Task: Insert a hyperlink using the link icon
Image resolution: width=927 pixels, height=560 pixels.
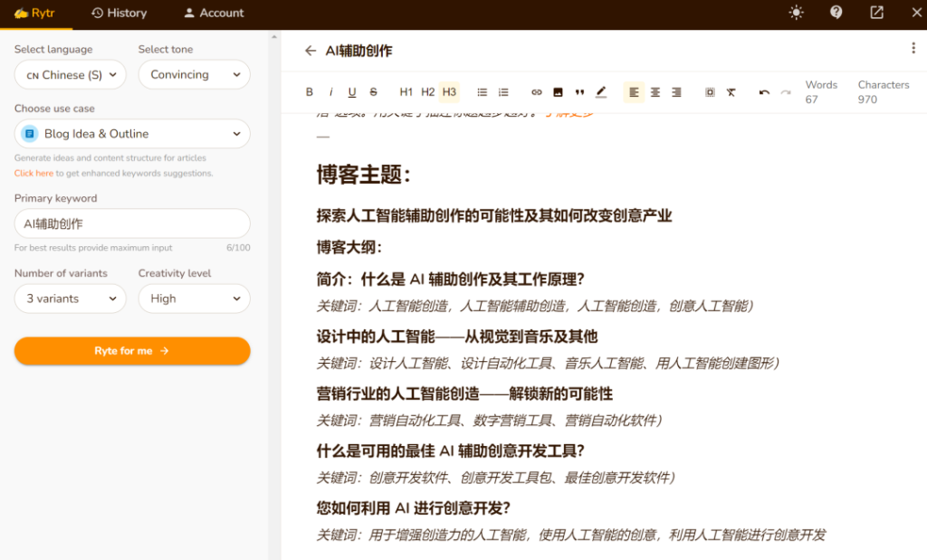Action: (x=536, y=91)
